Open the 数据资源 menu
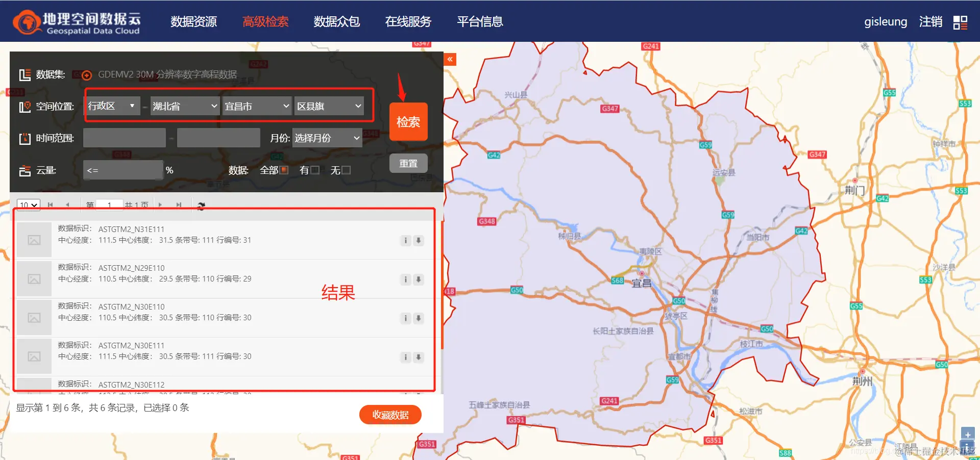The width and height of the screenshot is (980, 460). click(x=193, y=21)
